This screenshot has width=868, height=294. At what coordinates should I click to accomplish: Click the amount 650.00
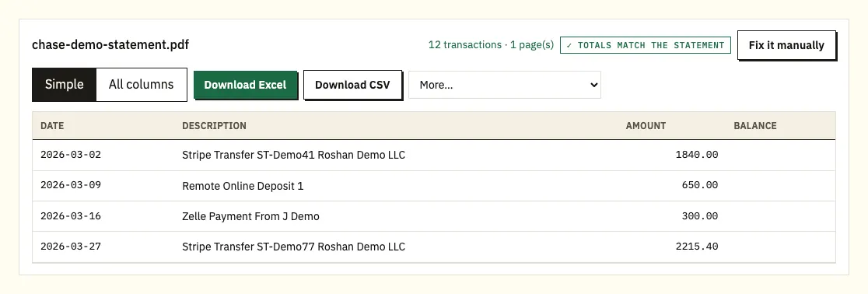click(700, 185)
